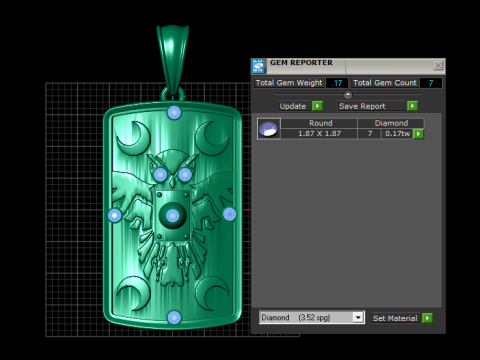Click green arrow beside 0.17tw row
Screen dimensions: 480x360
418,134
